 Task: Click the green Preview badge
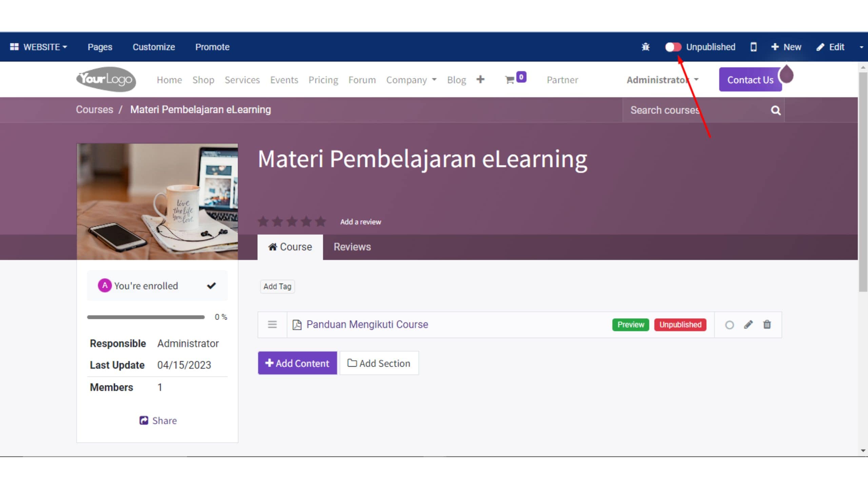click(x=630, y=325)
